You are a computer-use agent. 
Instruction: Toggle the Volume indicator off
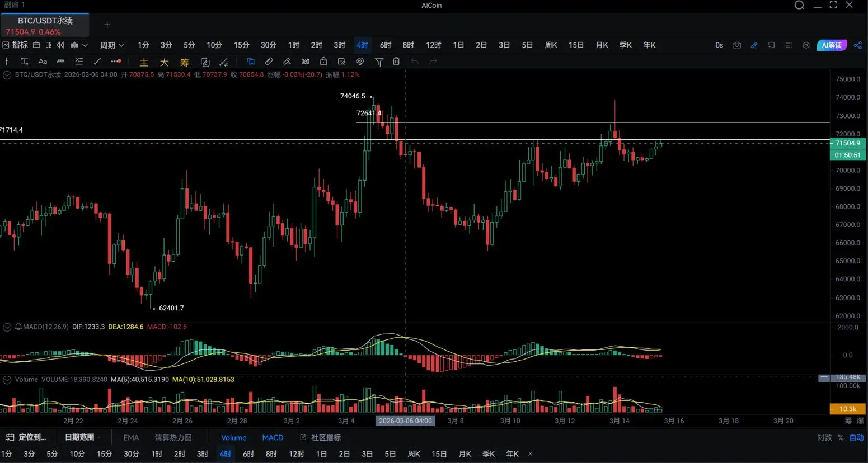[233, 438]
